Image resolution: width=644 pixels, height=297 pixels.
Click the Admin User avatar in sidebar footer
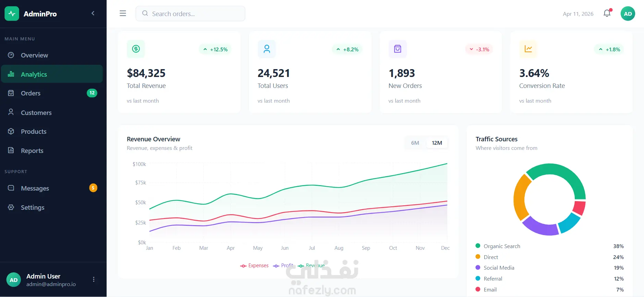(x=14, y=280)
